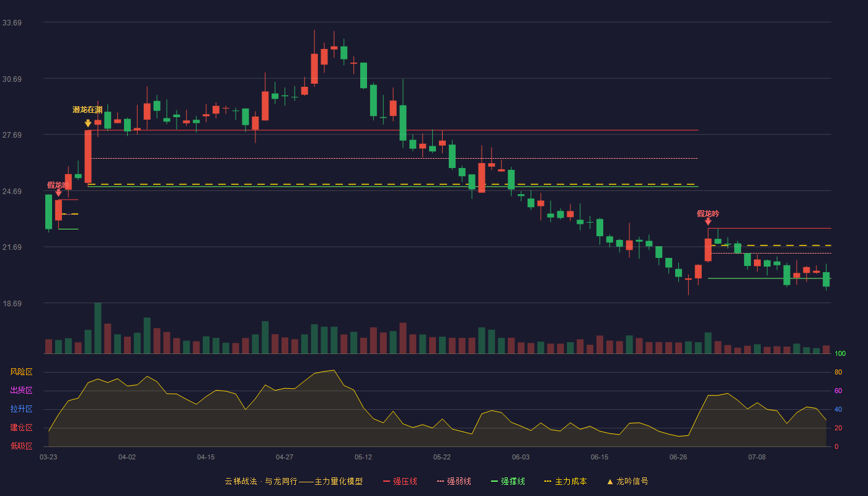Select the 拉升区 zone label
The height and width of the screenshot is (496, 868).
[21, 409]
